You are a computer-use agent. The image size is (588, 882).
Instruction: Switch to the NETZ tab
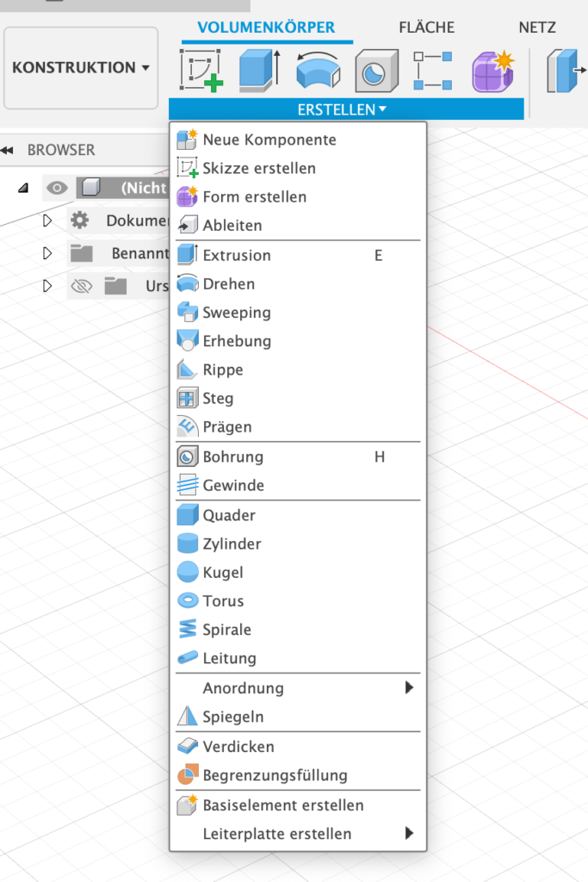point(536,28)
